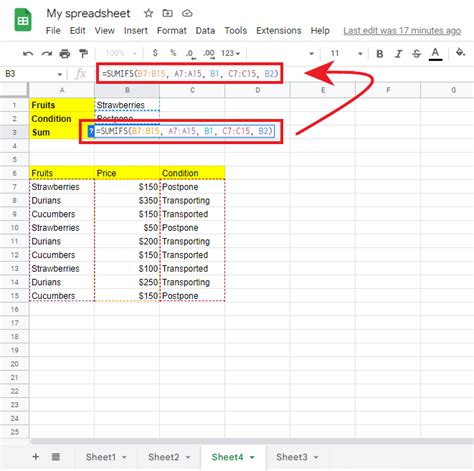Open Sheet3 tab options arrow
474x471 pixels.
click(x=316, y=457)
